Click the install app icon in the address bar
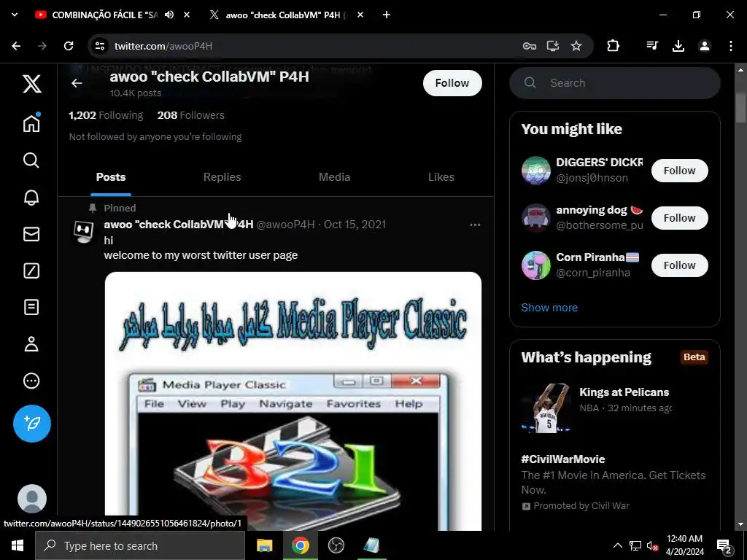747x560 pixels. pyautogui.click(x=553, y=46)
